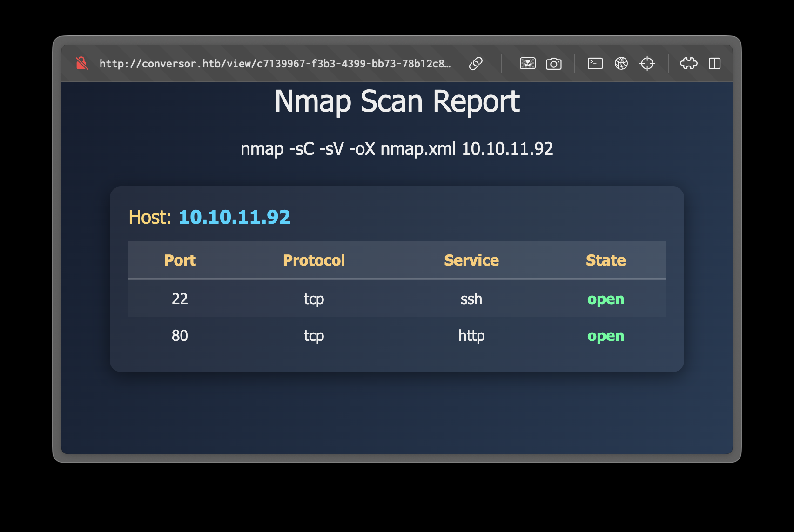Click the copy link chain icon
The width and height of the screenshot is (794, 532).
pos(476,63)
